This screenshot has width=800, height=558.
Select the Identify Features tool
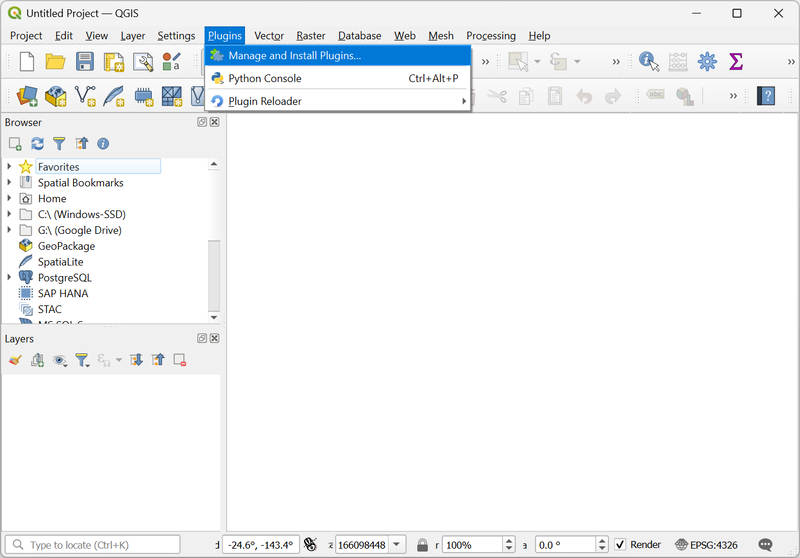point(649,62)
